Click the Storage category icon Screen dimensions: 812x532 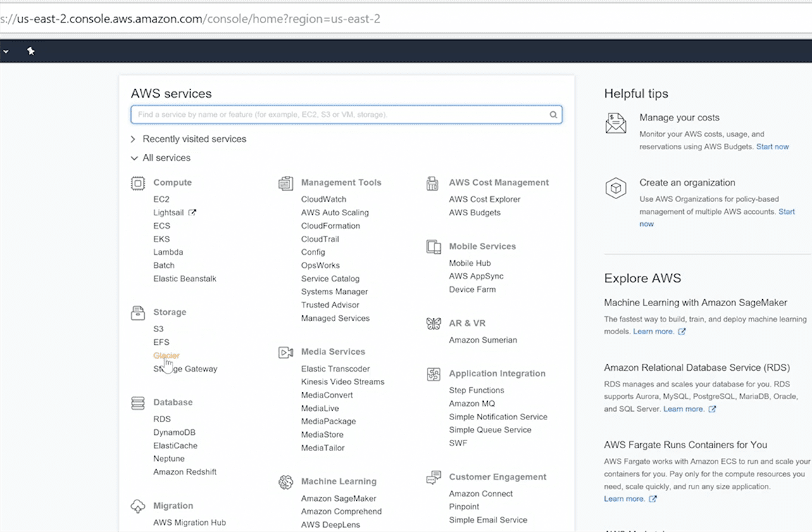138,313
